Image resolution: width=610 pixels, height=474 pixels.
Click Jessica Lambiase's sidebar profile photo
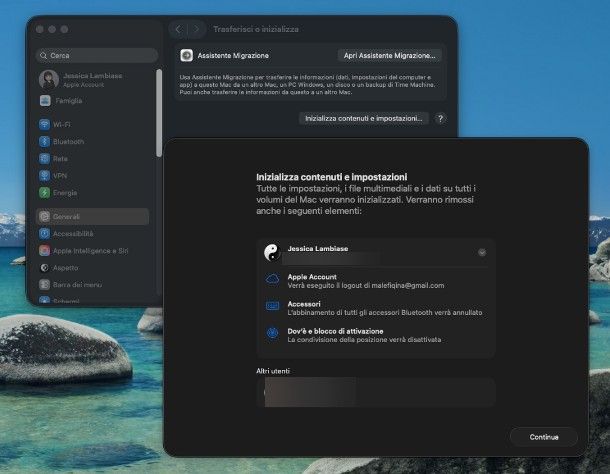coord(49,79)
